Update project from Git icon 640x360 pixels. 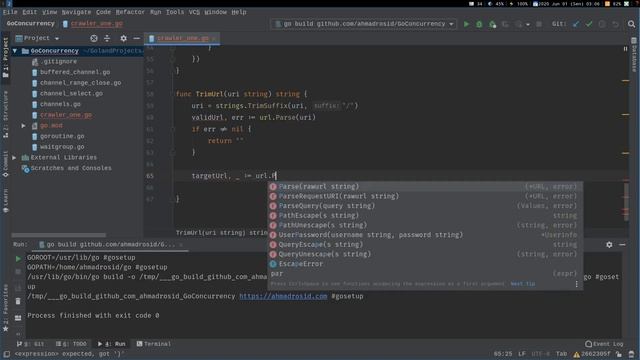[576, 24]
